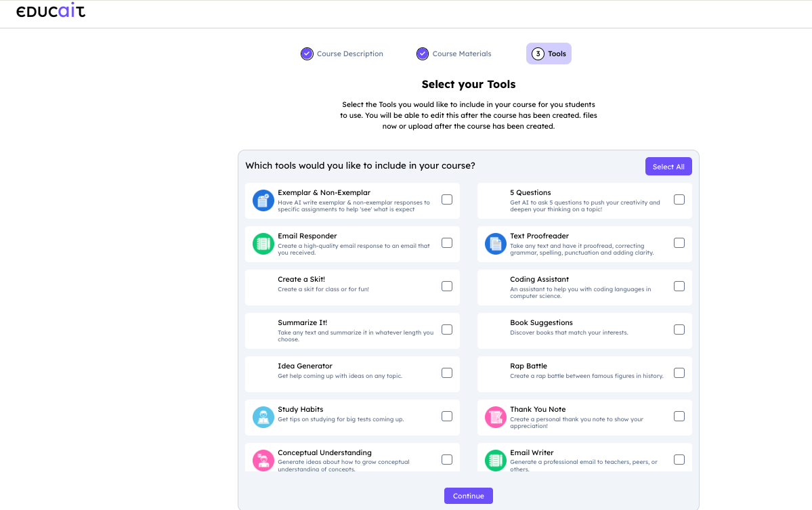Select the Tools step tab

[x=549, y=54]
